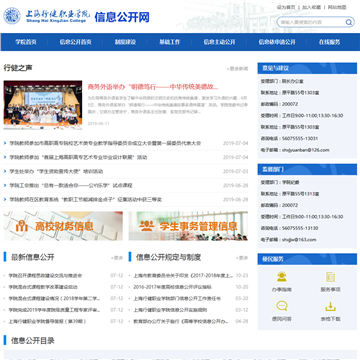Open the 办事指南 service icon

(282, 277)
